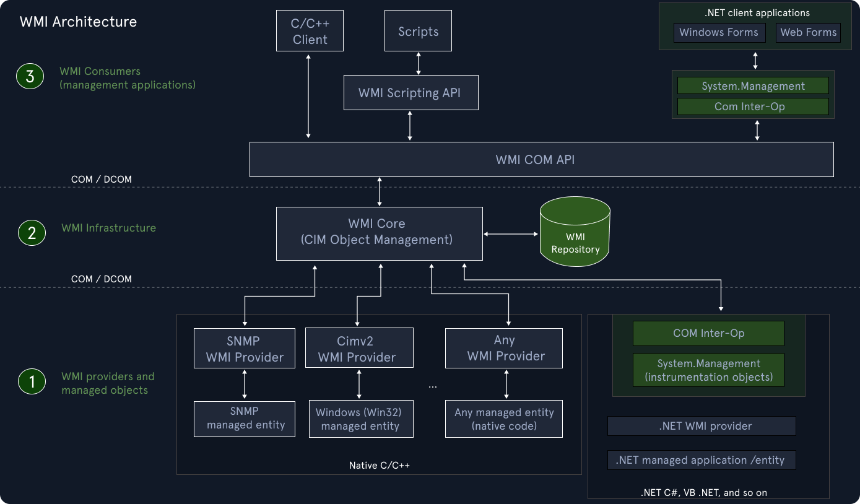Click the green numbered circle 2
The height and width of the screenshot is (504, 860).
point(32,233)
